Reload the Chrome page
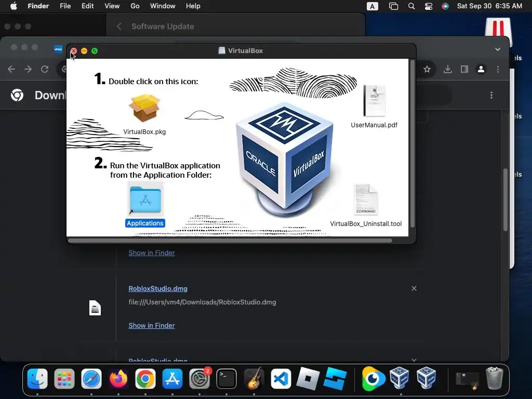This screenshot has height=399, width=532. click(x=45, y=69)
